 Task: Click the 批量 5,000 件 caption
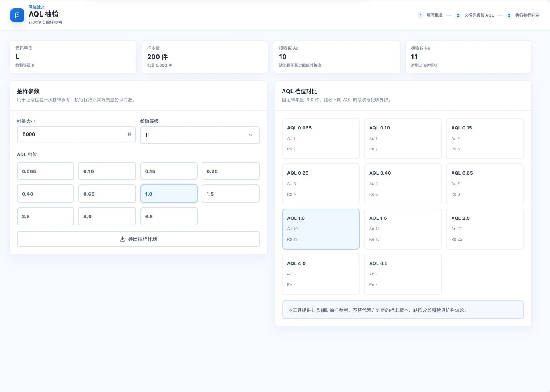point(159,65)
